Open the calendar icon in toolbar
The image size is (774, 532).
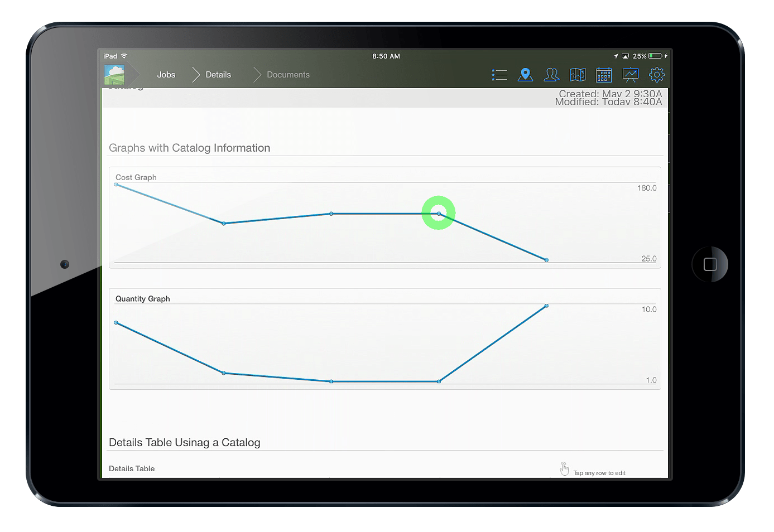[x=604, y=75]
